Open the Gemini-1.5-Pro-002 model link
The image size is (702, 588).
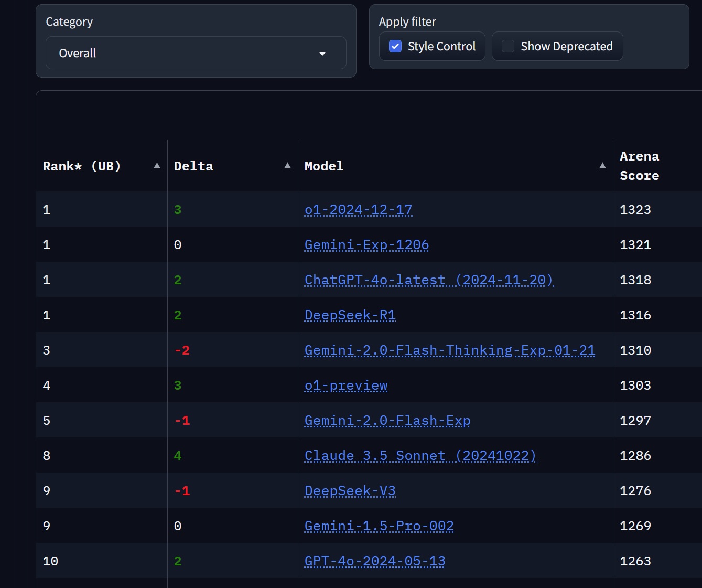[379, 526]
